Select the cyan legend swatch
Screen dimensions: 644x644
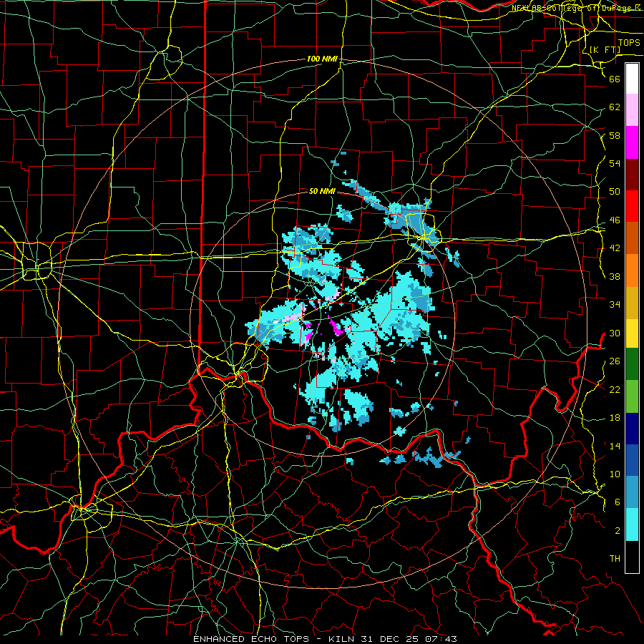632,525
